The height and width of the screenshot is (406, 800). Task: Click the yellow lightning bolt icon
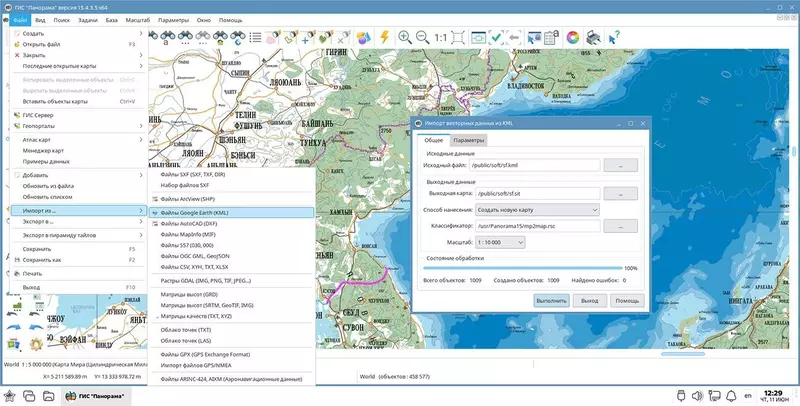coord(385,37)
